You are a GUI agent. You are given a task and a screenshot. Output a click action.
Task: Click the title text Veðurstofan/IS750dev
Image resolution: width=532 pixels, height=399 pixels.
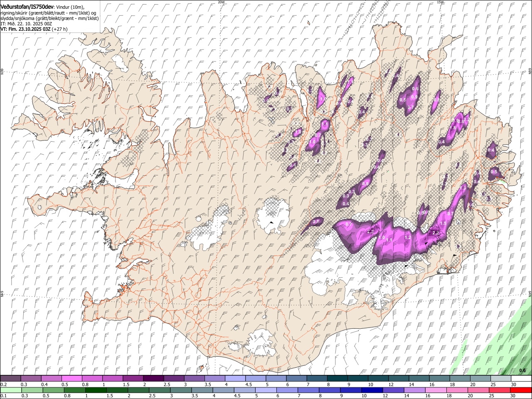27,7
